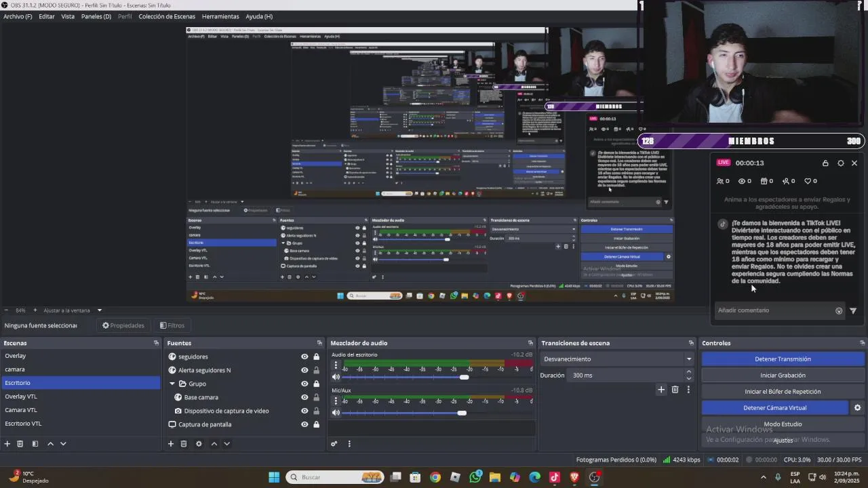Image resolution: width=868 pixels, height=488 pixels.
Task: Open comment filter funnel icon
Action: 853,310
